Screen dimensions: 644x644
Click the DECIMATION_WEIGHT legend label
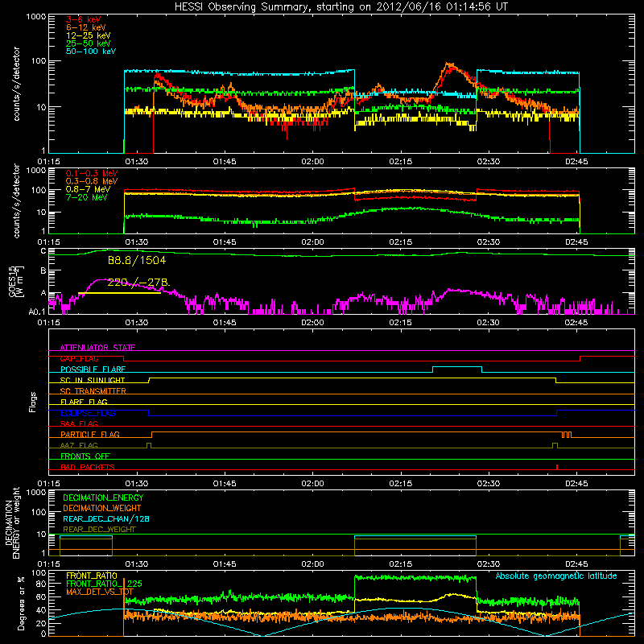tap(102, 509)
